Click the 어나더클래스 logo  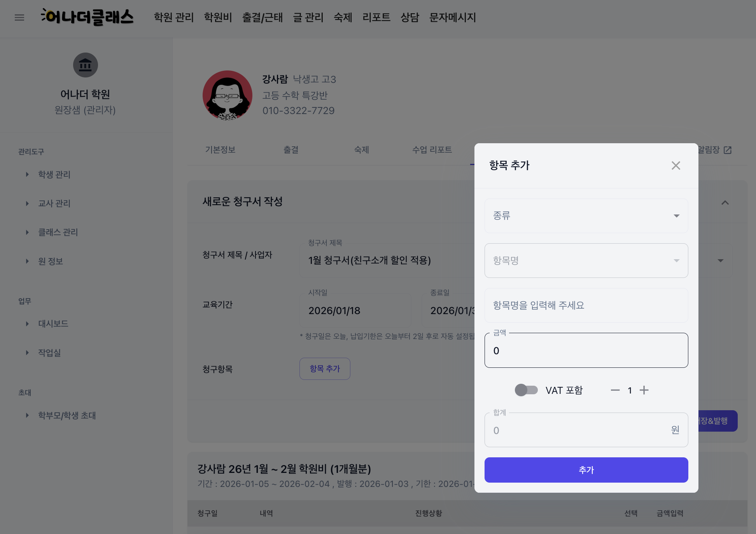click(x=87, y=17)
